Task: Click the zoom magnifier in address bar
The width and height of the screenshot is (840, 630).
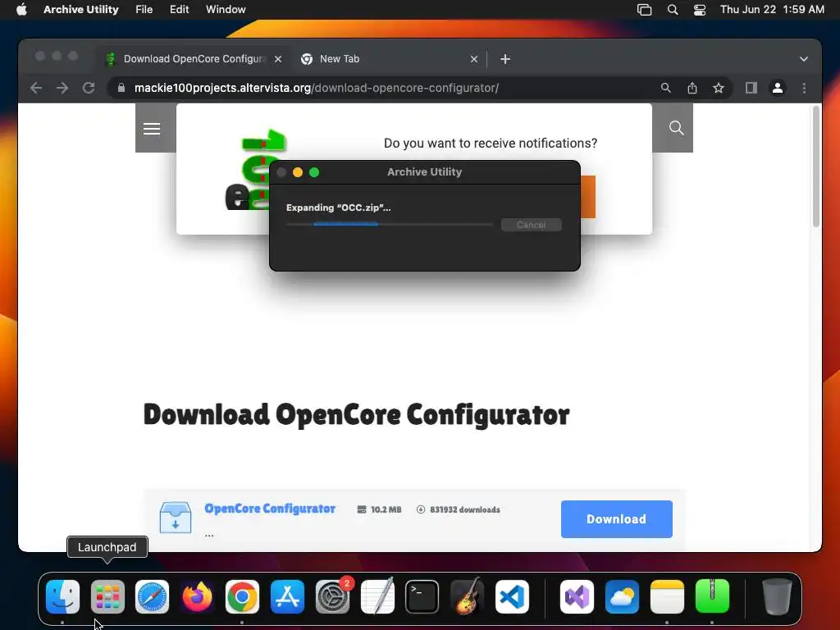Action: pos(666,88)
